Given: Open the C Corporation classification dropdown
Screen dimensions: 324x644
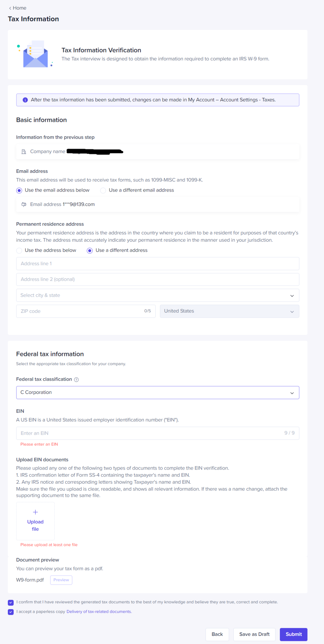Looking at the screenshot, I should coord(157,393).
